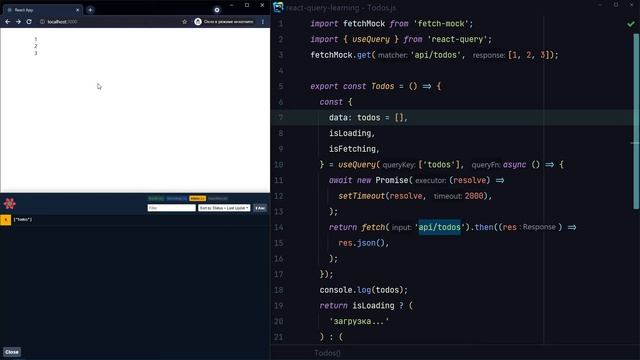Reload the localhost page

click(29, 22)
